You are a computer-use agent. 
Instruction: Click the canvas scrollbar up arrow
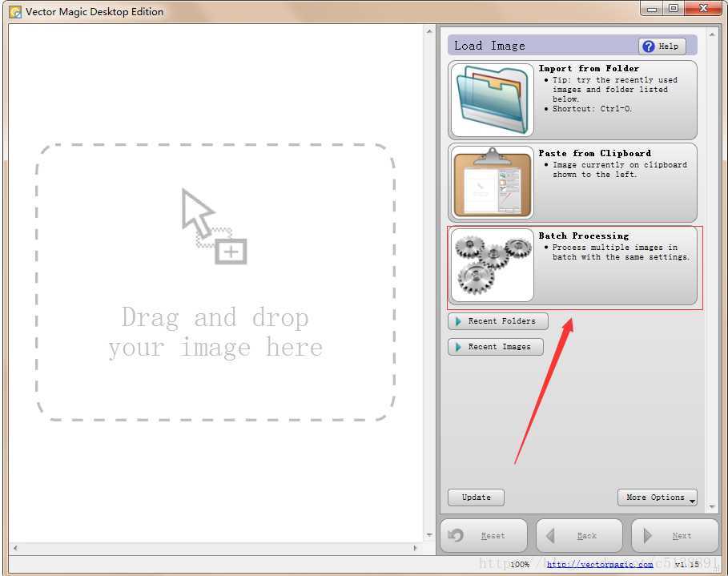point(429,31)
